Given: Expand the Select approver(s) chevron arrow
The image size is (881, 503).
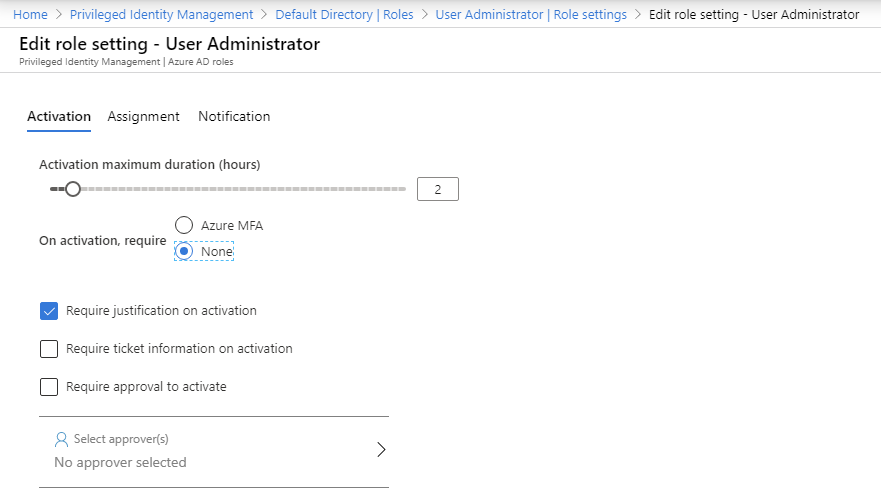Looking at the screenshot, I should click(381, 450).
